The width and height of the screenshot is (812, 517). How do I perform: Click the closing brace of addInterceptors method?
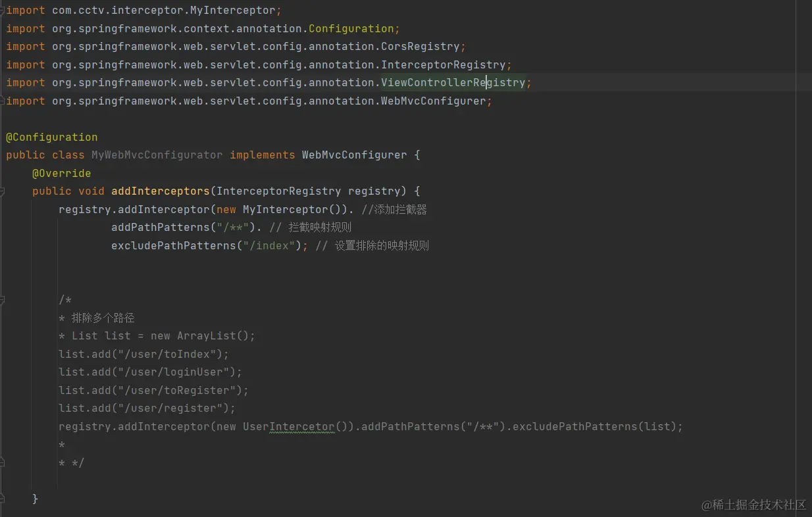36,499
